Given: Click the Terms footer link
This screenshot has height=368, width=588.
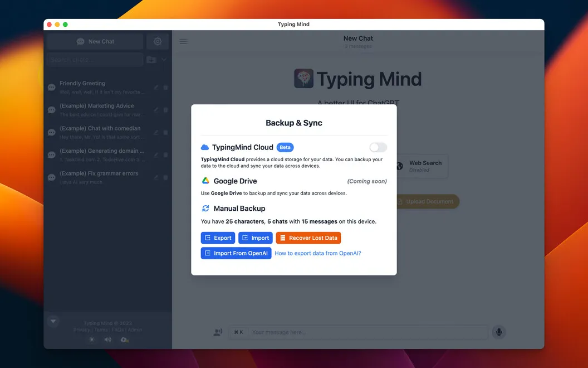Looking at the screenshot, I should (x=101, y=330).
